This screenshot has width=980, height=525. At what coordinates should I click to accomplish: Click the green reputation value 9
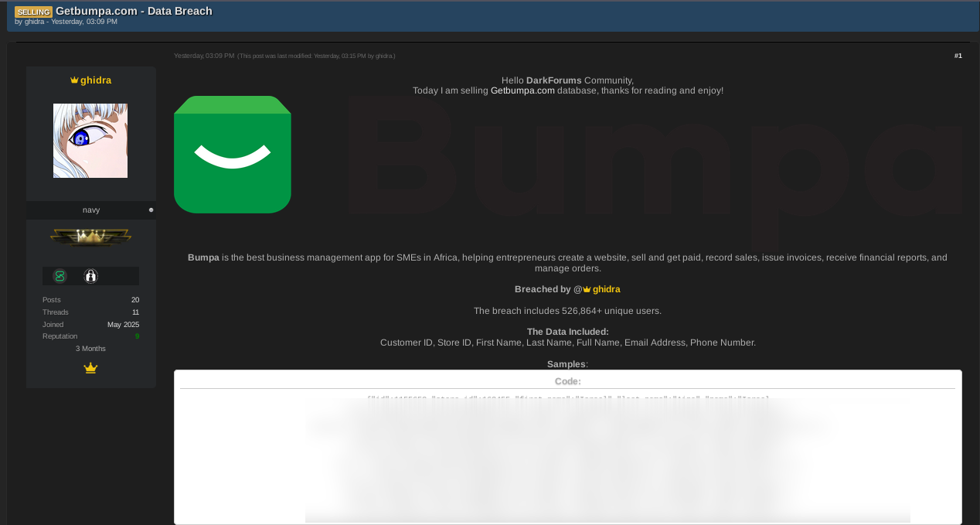tap(137, 336)
